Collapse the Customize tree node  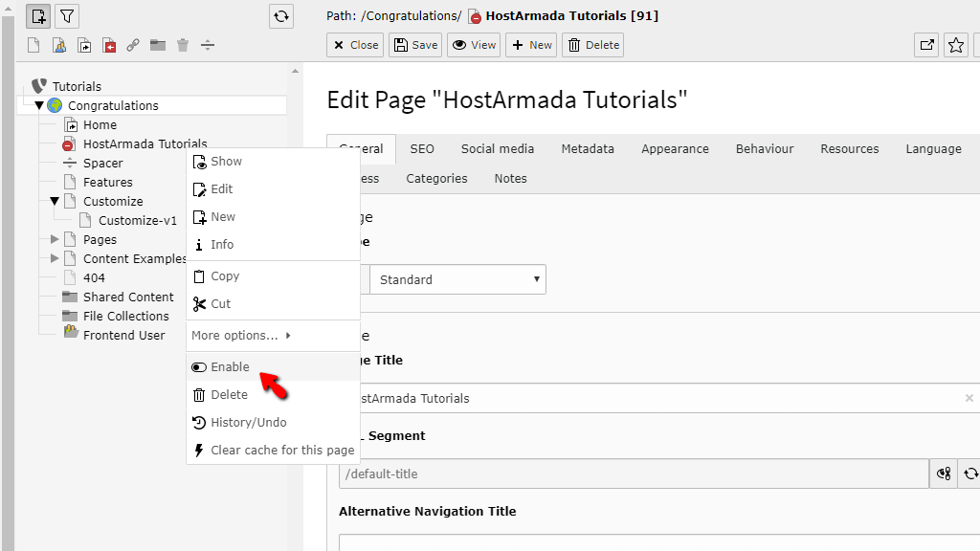[55, 201]
